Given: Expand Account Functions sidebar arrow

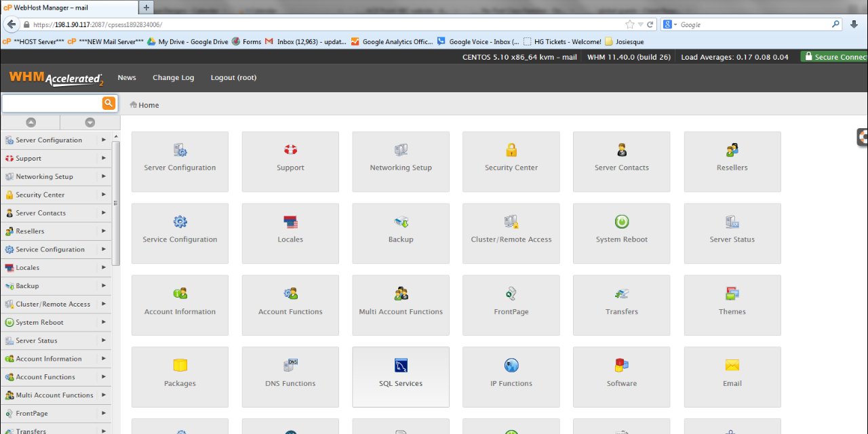Looking at the screenshot, I should 104,377.
